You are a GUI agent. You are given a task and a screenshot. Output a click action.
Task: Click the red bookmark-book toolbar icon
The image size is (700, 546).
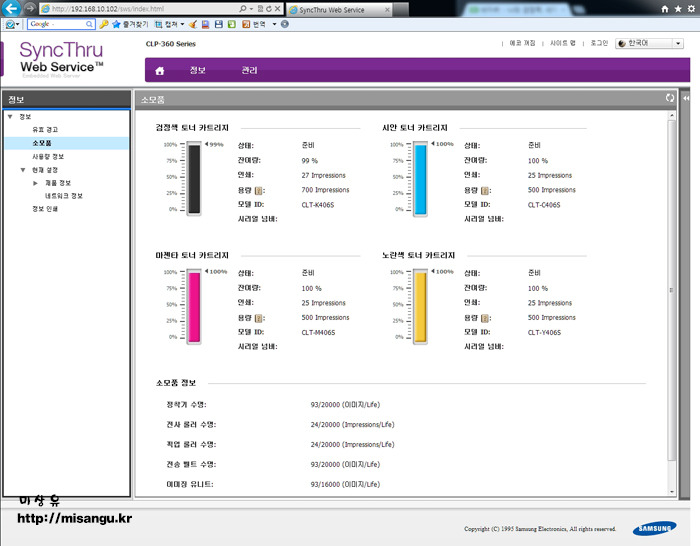(205, 24)
